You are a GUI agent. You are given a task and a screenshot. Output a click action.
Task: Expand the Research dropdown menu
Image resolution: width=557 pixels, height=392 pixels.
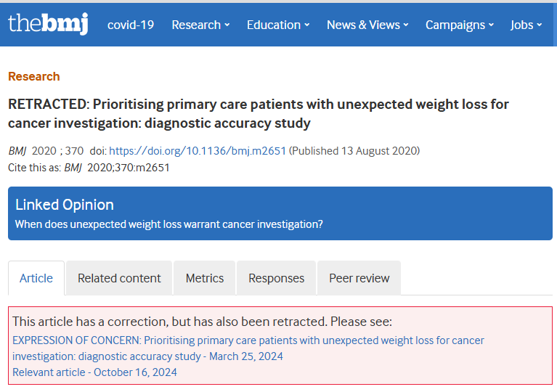(x=200, y=25)
